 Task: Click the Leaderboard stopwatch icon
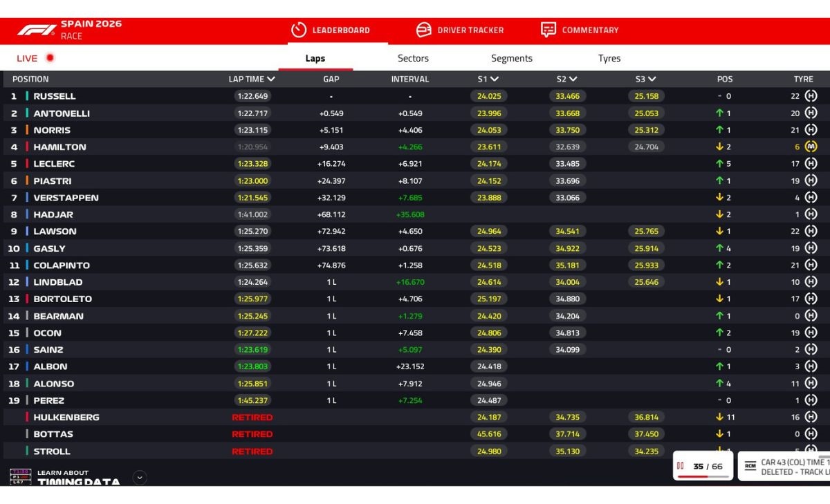click(298, 30)
